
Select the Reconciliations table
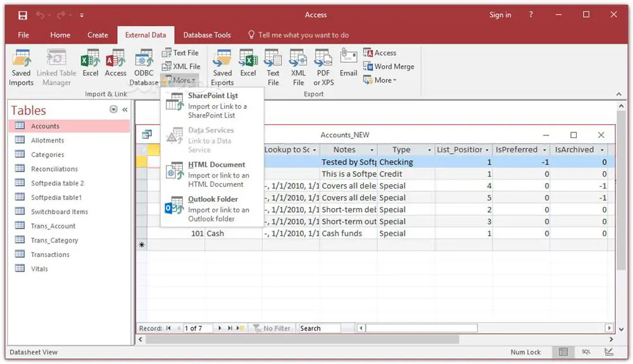point(70,168)
